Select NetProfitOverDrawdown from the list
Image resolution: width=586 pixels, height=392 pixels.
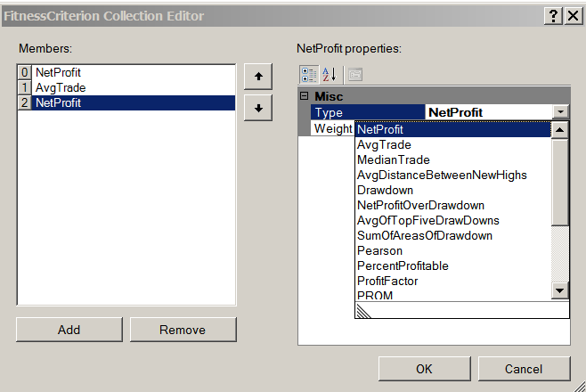coord(420,205)
